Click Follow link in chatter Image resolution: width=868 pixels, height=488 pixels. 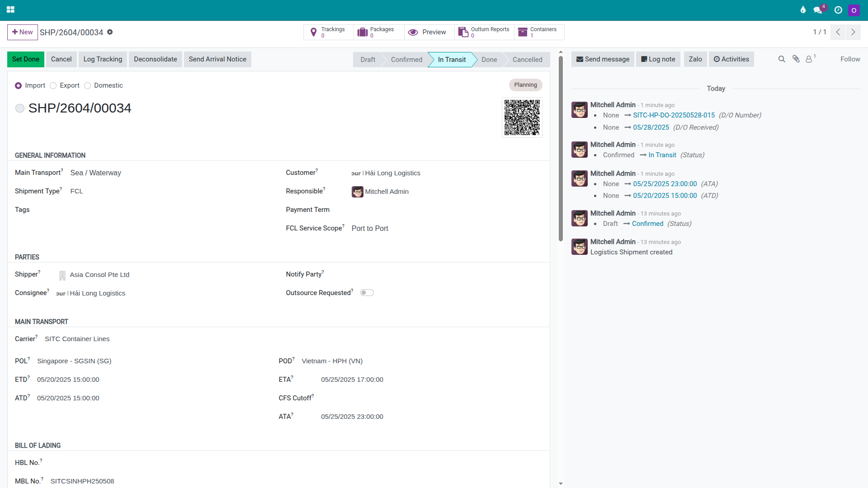[850, 59]
